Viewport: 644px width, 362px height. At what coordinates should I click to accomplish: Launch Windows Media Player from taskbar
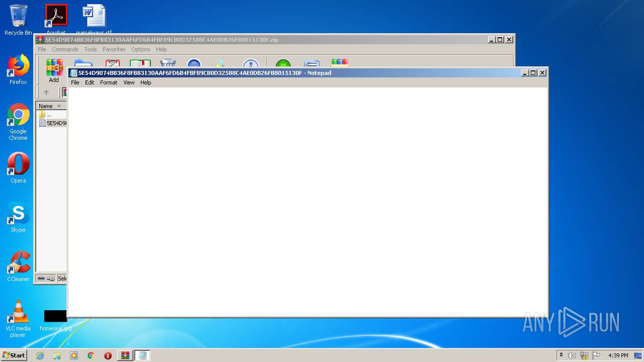pos(74,355)
